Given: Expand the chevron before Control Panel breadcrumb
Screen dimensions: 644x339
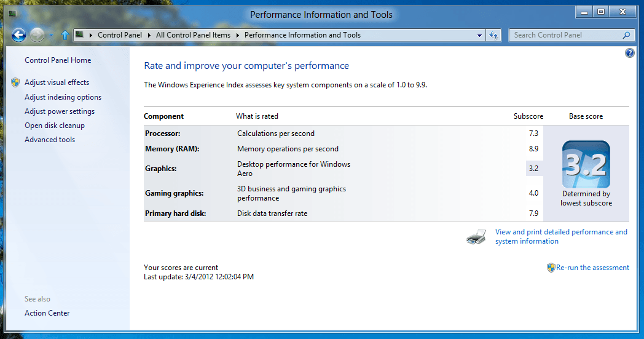Looking at the screenshot, I should coord(91,36).
